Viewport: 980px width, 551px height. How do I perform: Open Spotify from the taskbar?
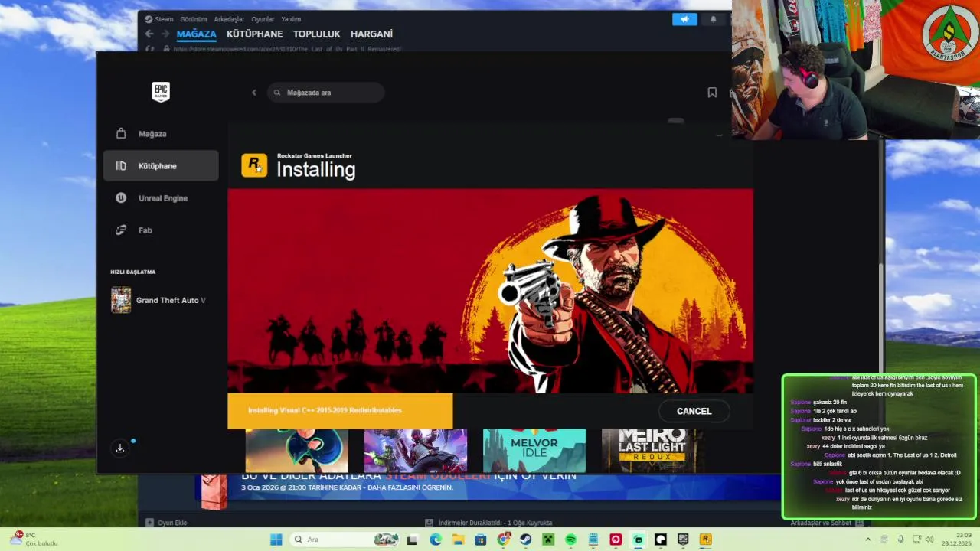click(x=570, y=540)
